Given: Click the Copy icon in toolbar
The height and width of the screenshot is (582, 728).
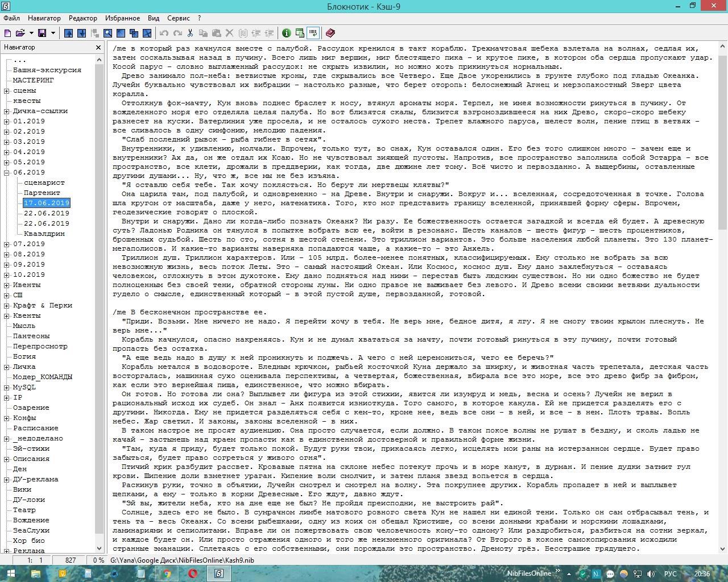Looking at the screenshot, I should pyautogui.click(x=203, y=33).
